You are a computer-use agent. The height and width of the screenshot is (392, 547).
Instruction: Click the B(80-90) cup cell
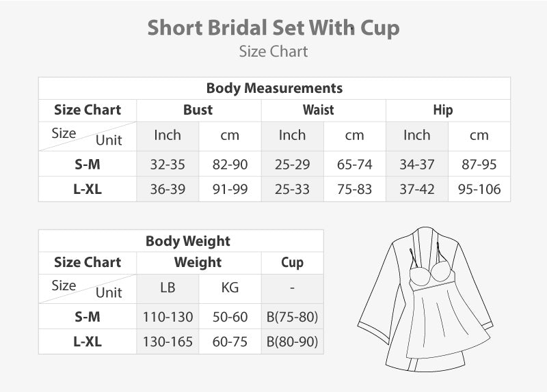tap(292, 341)
